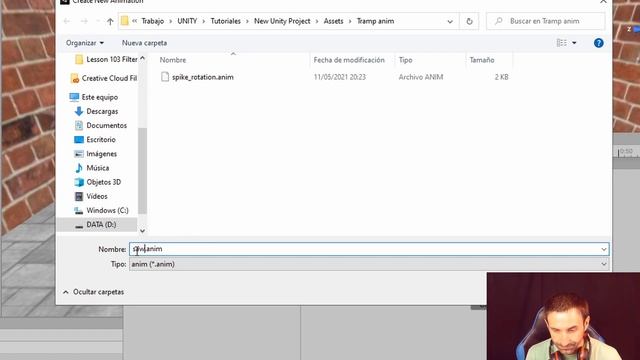This screenshot has height=360, width=640.
Task: Click the sidebar scroll up arrow
Action: (x=142, y=59)
